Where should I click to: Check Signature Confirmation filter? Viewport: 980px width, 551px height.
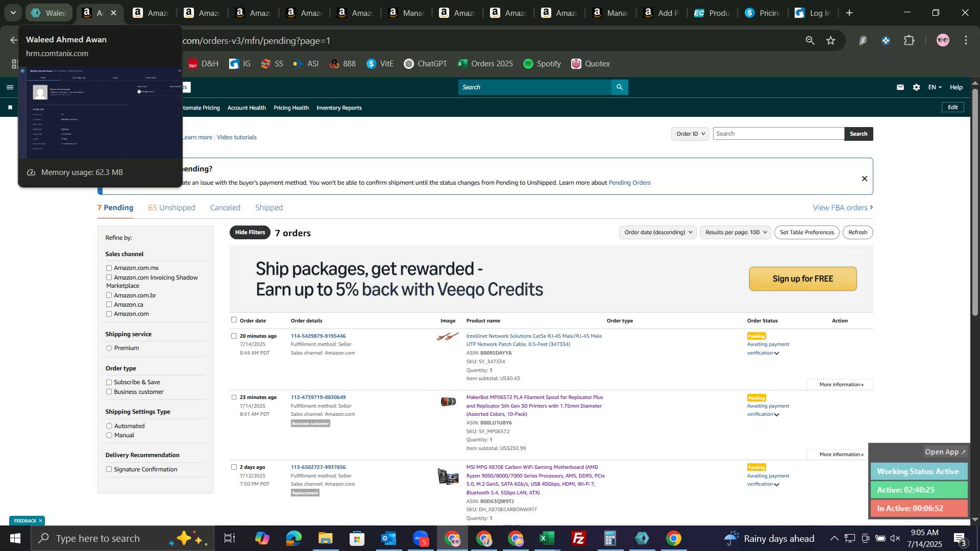(x=109, y=469)
